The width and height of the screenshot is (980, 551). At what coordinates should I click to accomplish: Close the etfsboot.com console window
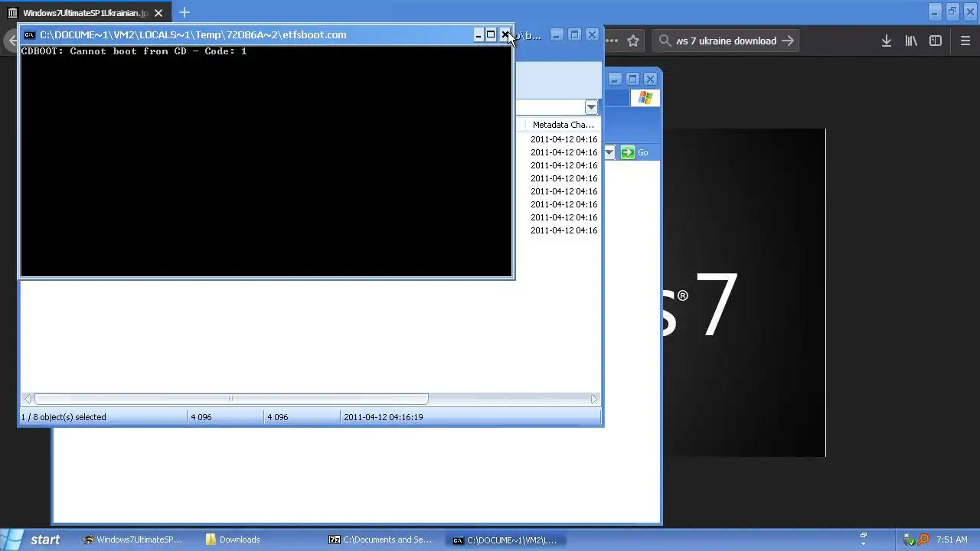(x=505, y=34)
